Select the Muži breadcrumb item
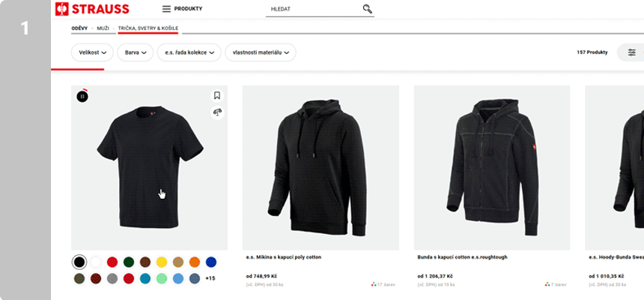 (103, 28)
